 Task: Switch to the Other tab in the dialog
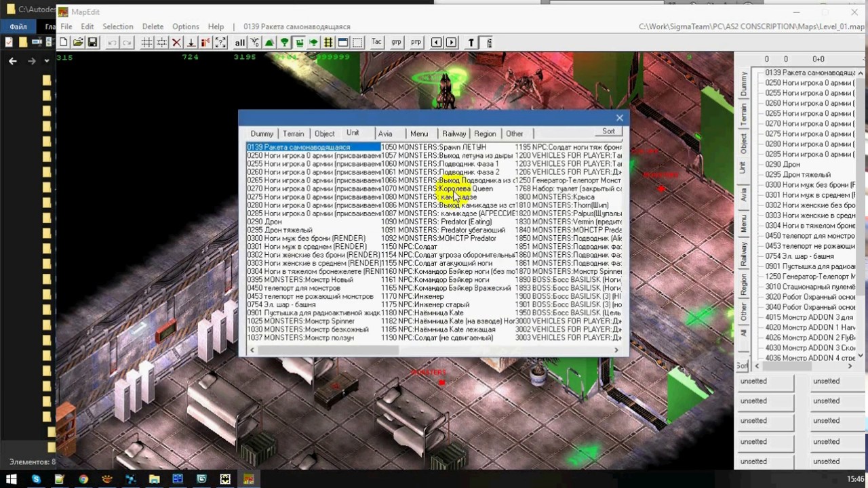coord(515,134)
